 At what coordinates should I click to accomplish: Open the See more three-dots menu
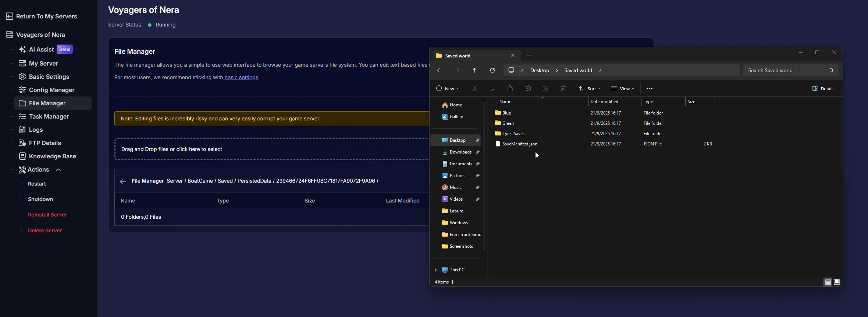pyautogui.click(x=649, y=88)
